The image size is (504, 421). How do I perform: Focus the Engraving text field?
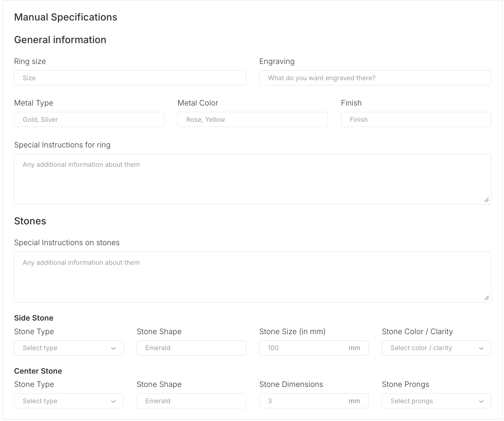point(375,78)
